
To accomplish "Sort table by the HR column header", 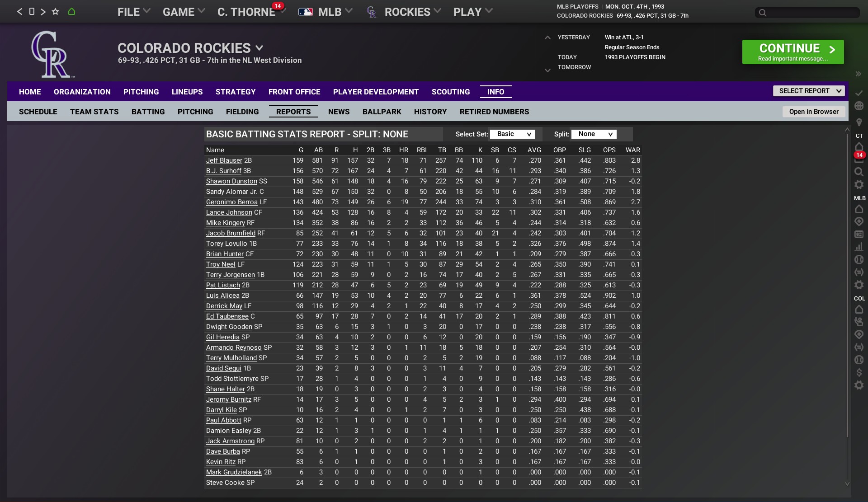I will pyautogui.click(x=404, y=150).
